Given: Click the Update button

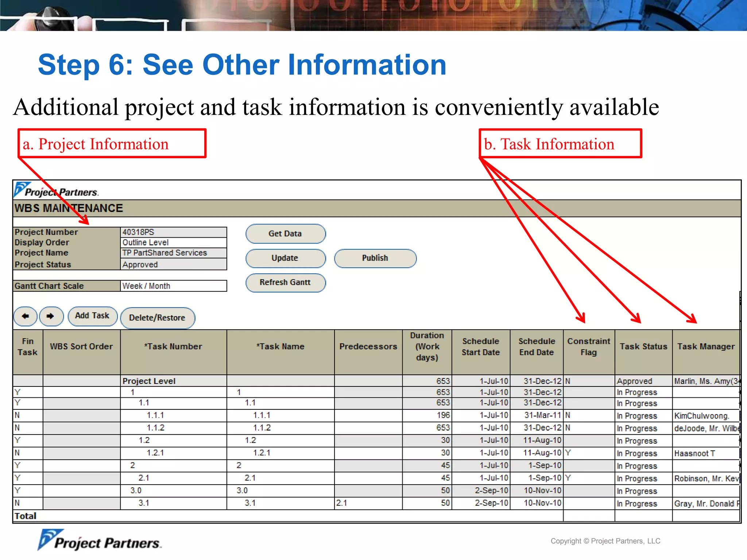Looking at the screenshot, I should [286, 258].
